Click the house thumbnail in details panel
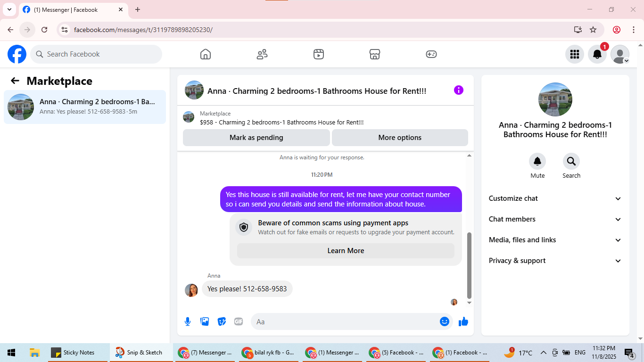Image resolution: width=644 pixels, height=362 pixels. pyautogui.click(x=555, y=99)
